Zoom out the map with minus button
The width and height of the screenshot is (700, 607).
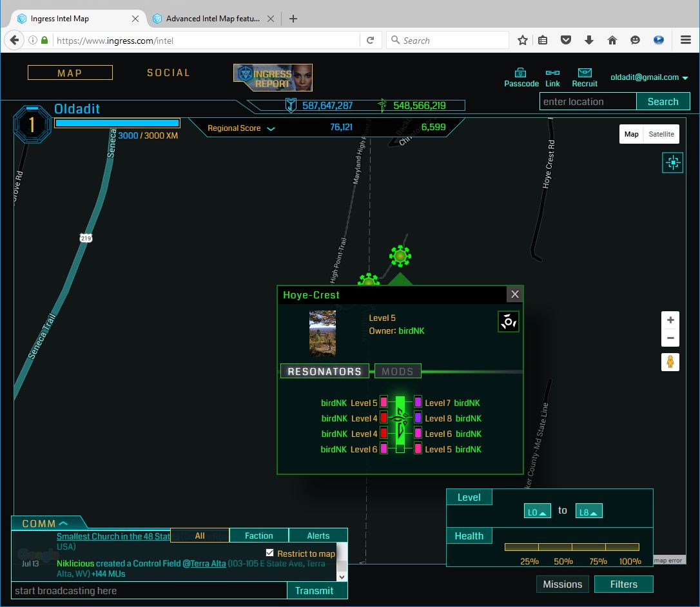[670, 338]
